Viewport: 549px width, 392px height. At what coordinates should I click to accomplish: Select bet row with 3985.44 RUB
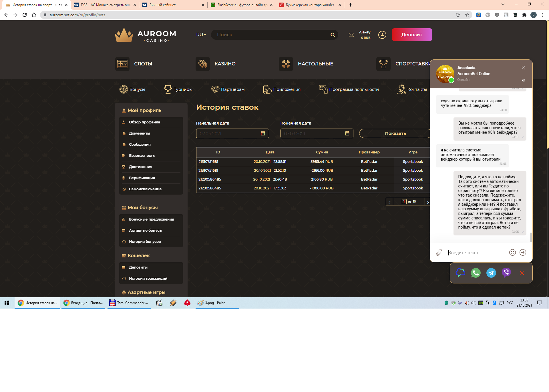(313, 162)
